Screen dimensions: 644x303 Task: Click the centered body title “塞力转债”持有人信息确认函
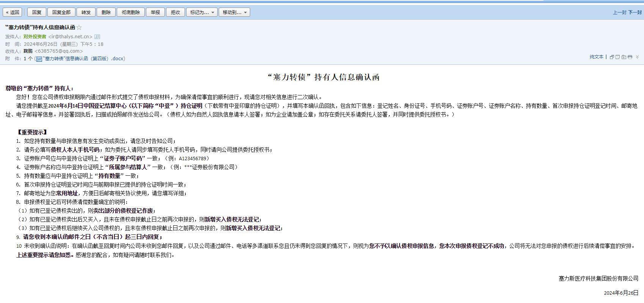[x=324, y=77]
